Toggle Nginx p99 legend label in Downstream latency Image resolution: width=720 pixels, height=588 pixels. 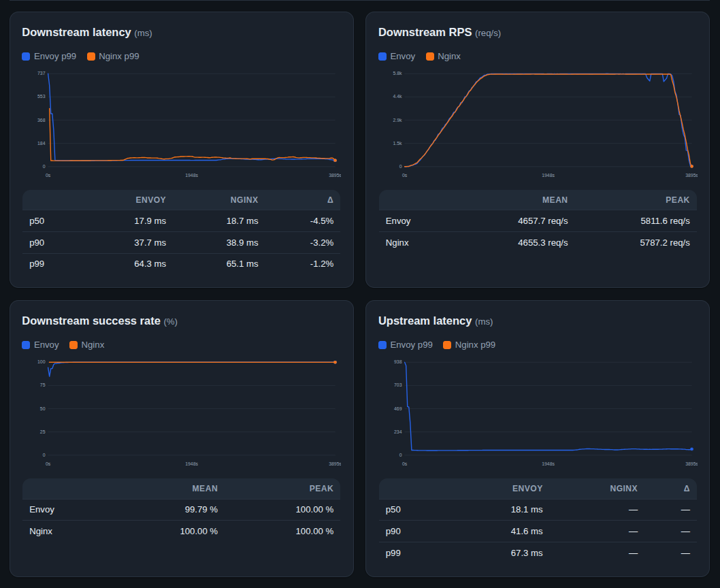pyautogui.click(x=119, y=56)
